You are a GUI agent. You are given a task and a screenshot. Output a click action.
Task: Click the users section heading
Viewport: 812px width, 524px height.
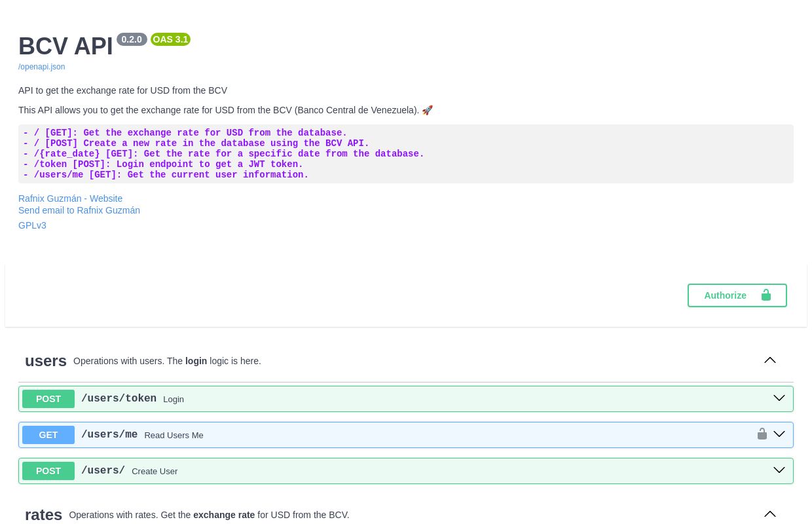click(x=46, y=361)
